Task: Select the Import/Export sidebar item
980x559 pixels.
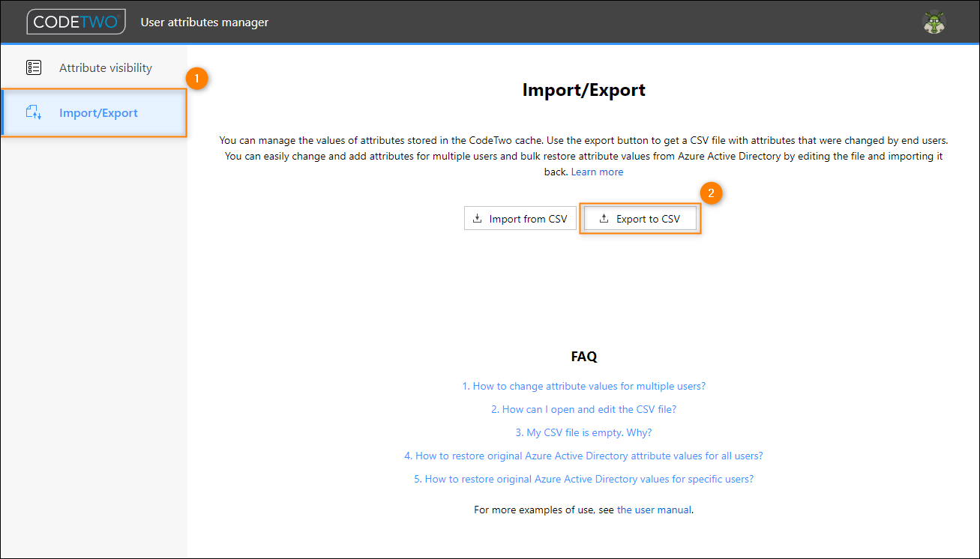Action: 94,113
